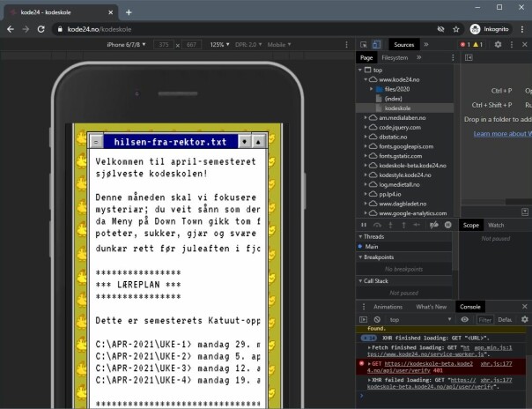Click the red error count indicator
Viewport: 532px width, 409px height.
[x=465, y=44]
